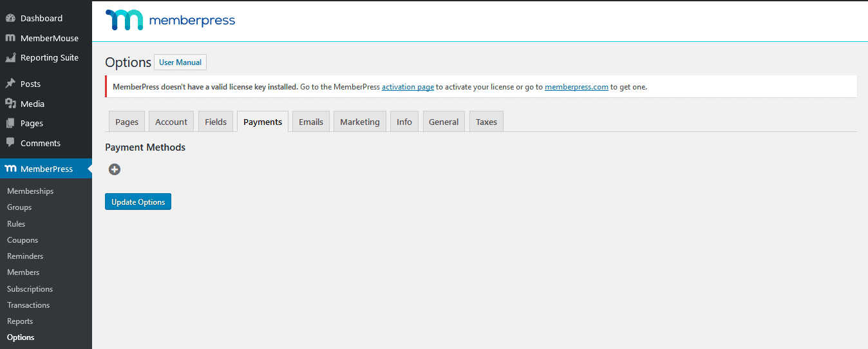Click the Comments speech bubble icon
This screenshot has width=868, height=349.
pyautogui.click(x=10, y=143)
